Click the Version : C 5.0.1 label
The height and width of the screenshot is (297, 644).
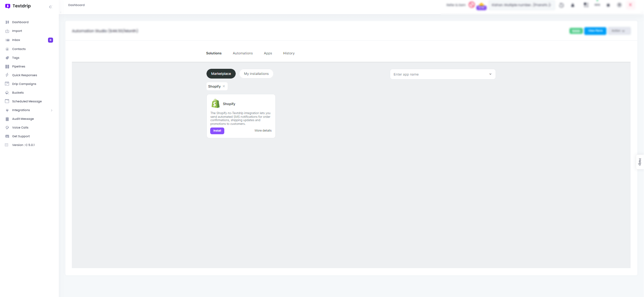coord(23,145)
